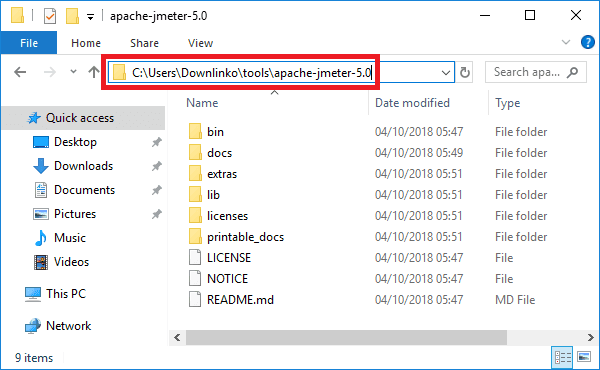Viewport: 600px width, 370px height.
Task: Select the NOTICE file icon
Action: 195,278
